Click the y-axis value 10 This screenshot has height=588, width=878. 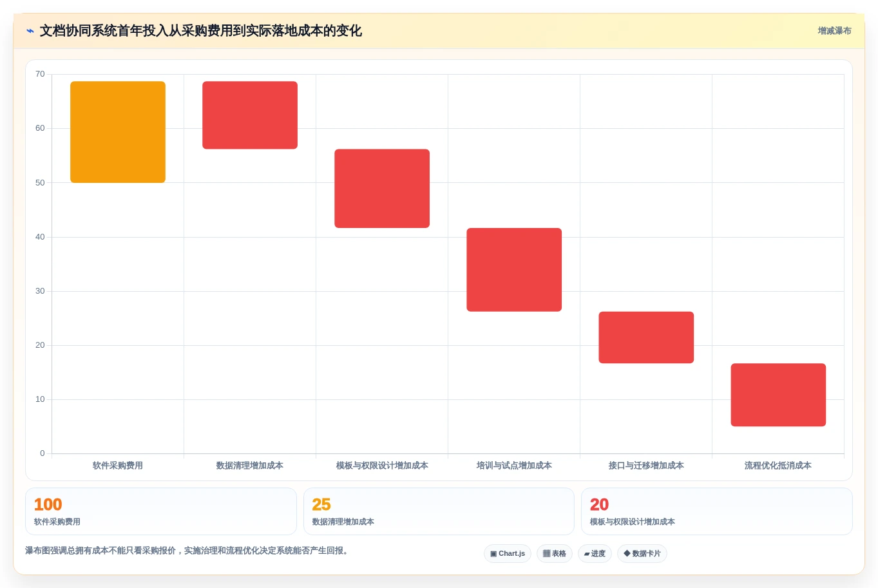point(41,399)
